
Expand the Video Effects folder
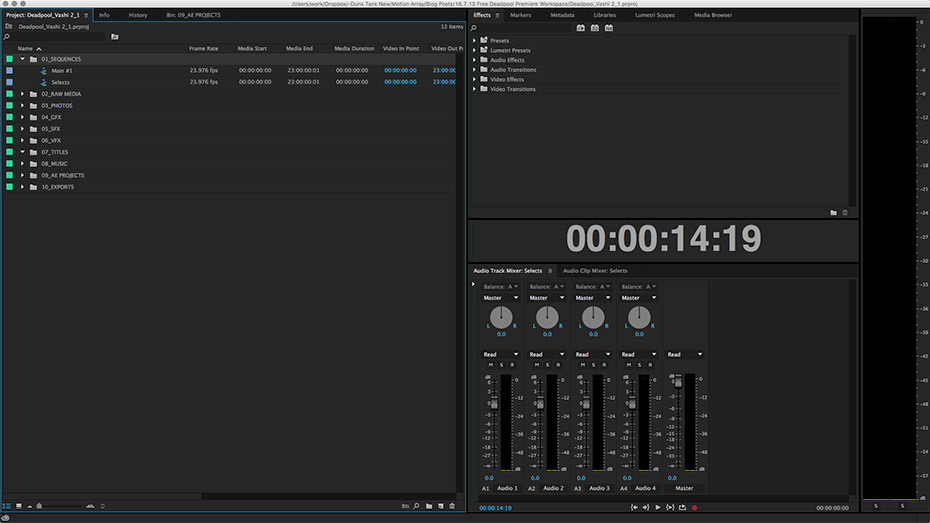point(475,80)
